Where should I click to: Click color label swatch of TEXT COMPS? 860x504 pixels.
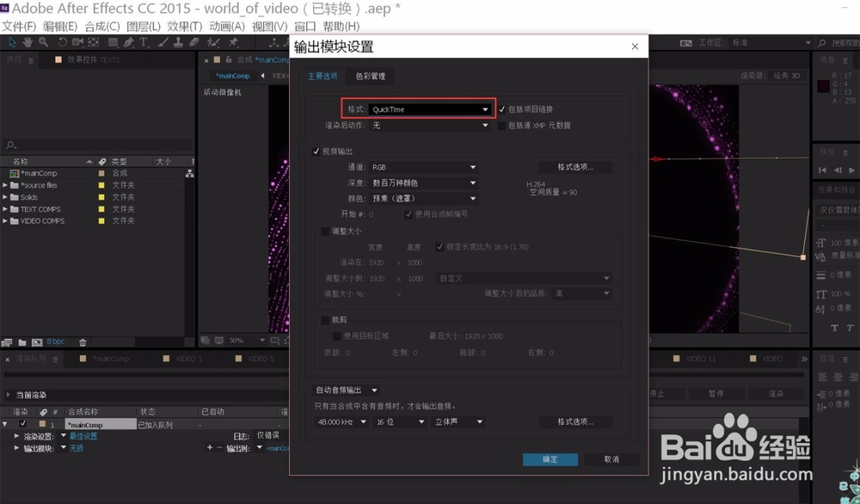(101, 209)
